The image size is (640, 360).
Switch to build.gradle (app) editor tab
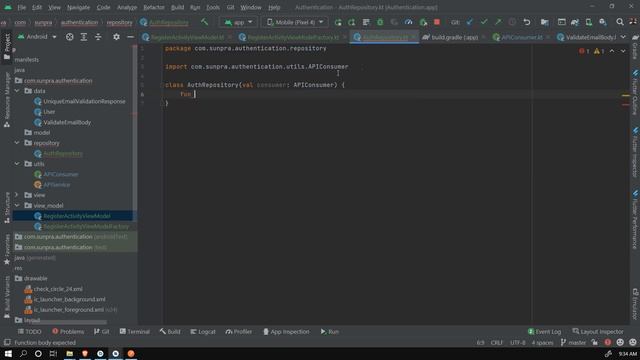453,37
